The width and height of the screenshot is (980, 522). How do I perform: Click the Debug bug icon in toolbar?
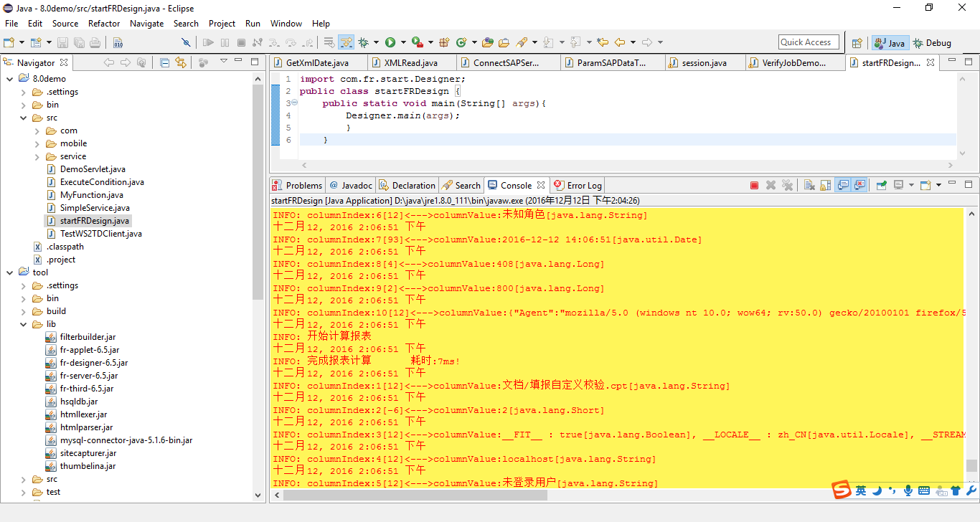point(364,42)
